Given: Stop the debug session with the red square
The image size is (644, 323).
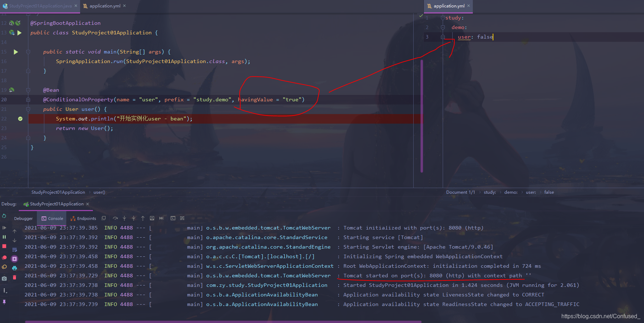Looking at the screenshot, I should (x=4, y=246).
